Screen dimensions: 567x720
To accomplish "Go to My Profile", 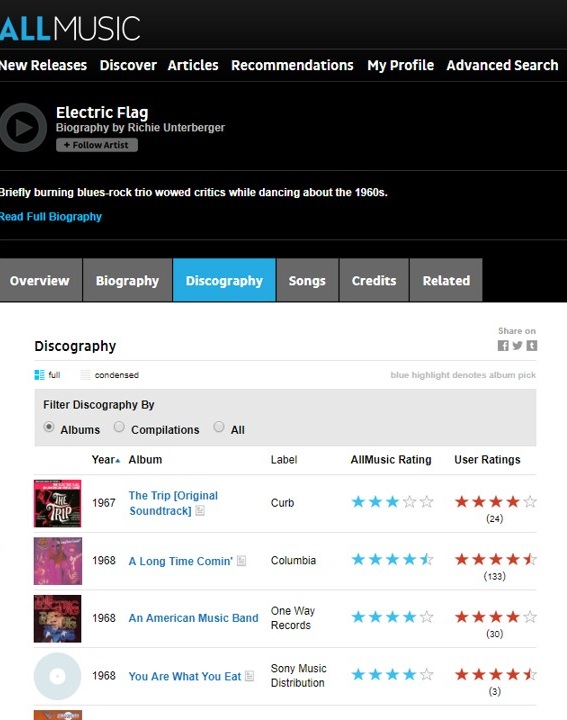I will [400, 65].
